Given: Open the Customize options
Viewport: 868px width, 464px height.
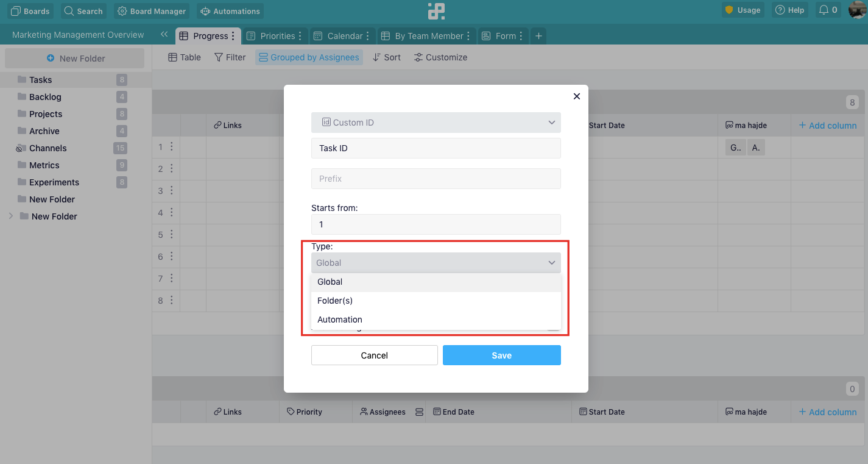Looking at the screenshot, I should [x=440, y=57].
